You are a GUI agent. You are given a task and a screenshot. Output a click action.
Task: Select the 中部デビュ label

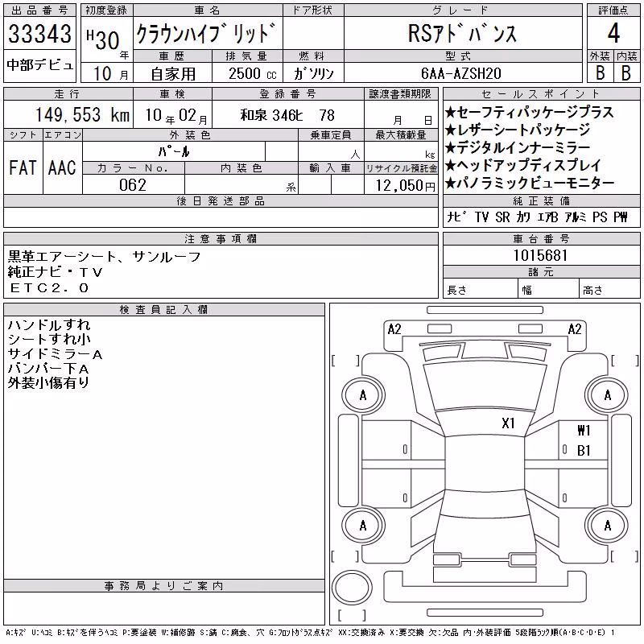pyautogui.click(x=39, y=65)
